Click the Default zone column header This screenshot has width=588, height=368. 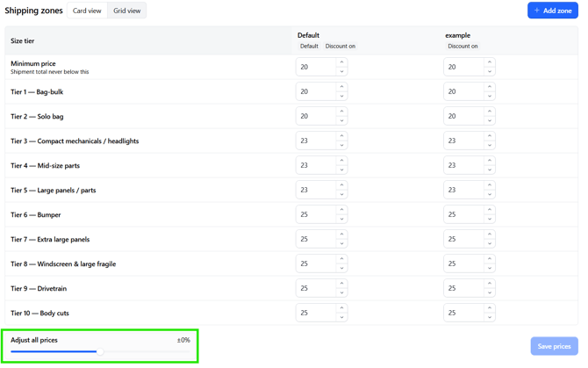click(x=308, y=35)
